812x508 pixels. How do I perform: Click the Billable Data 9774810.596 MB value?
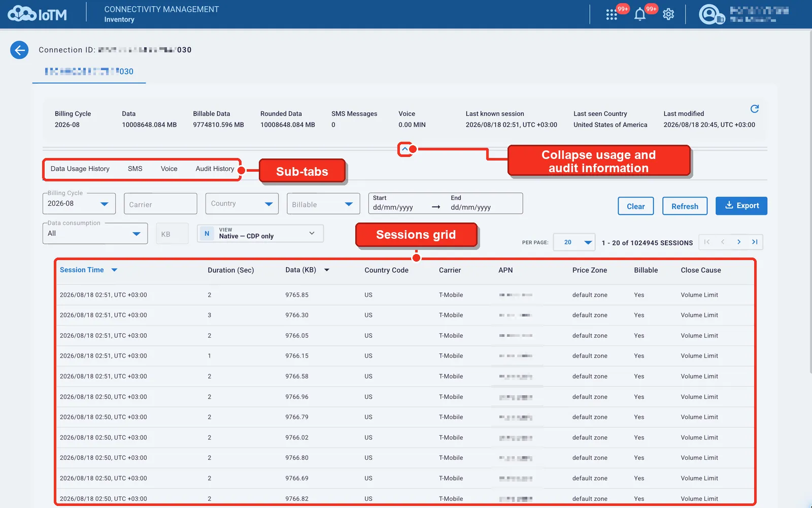point(218,125)
